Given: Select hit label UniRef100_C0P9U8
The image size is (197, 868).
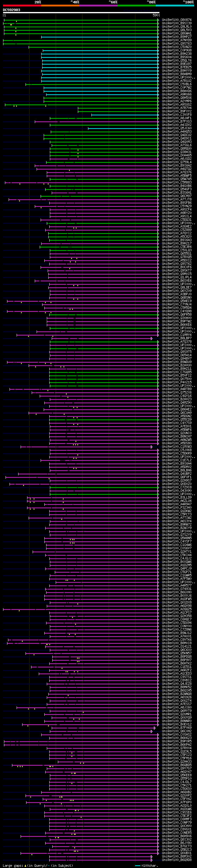Looking at the screenshot, I should pyautogui.click(x=177, y=50).
